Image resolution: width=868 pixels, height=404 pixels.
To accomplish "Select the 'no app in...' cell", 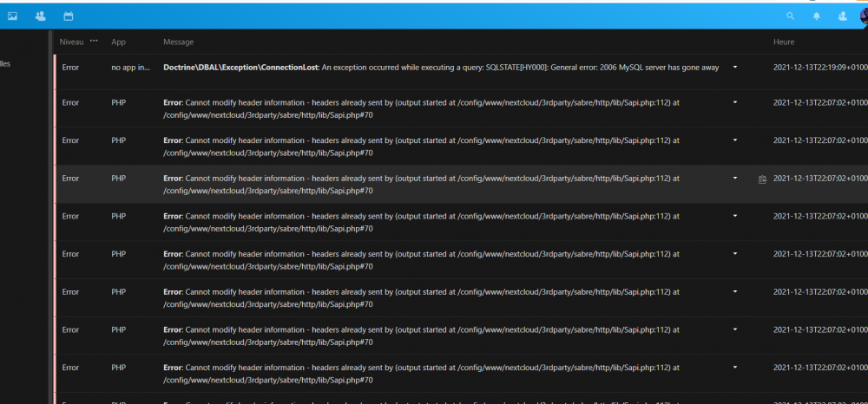I will coord(131,68).
